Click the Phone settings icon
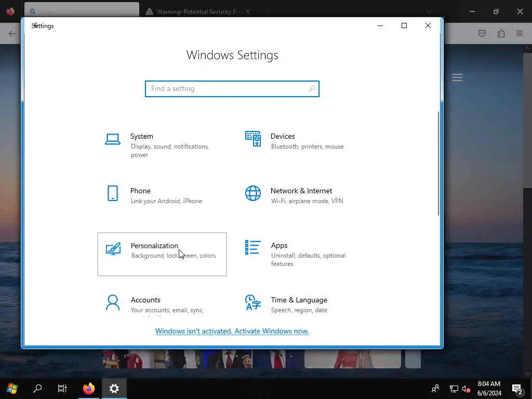This screenshot has width=532, height=399. pos(113,193)
